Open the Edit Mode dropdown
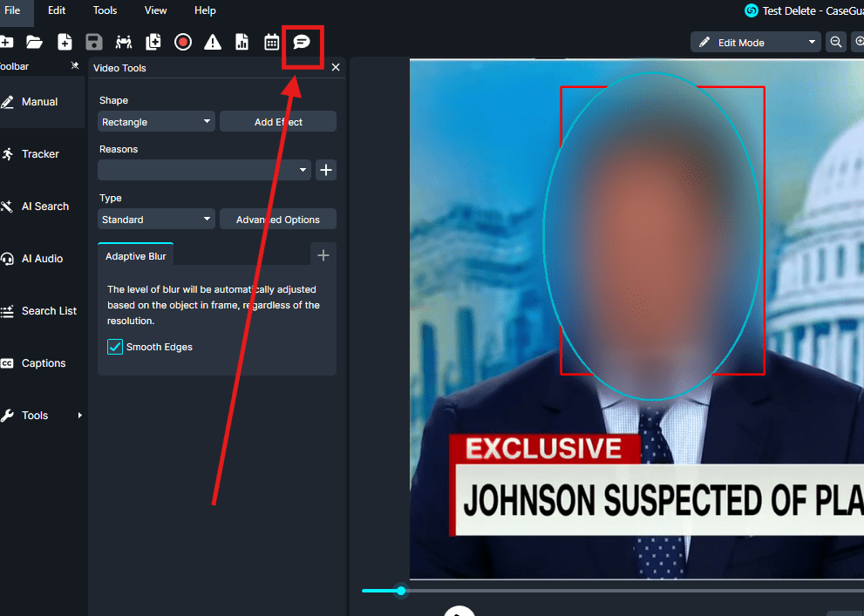 [756, 43]
